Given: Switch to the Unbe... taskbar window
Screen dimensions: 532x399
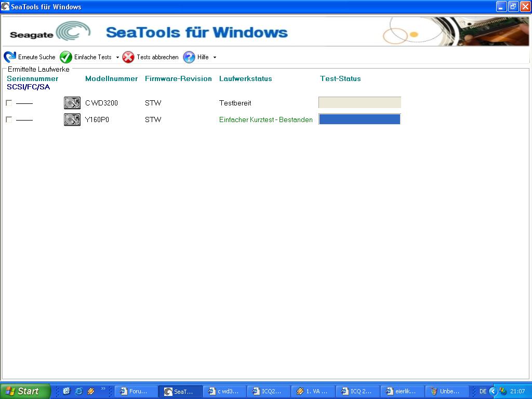Looking at the screenshot, I should coord(446,391).
